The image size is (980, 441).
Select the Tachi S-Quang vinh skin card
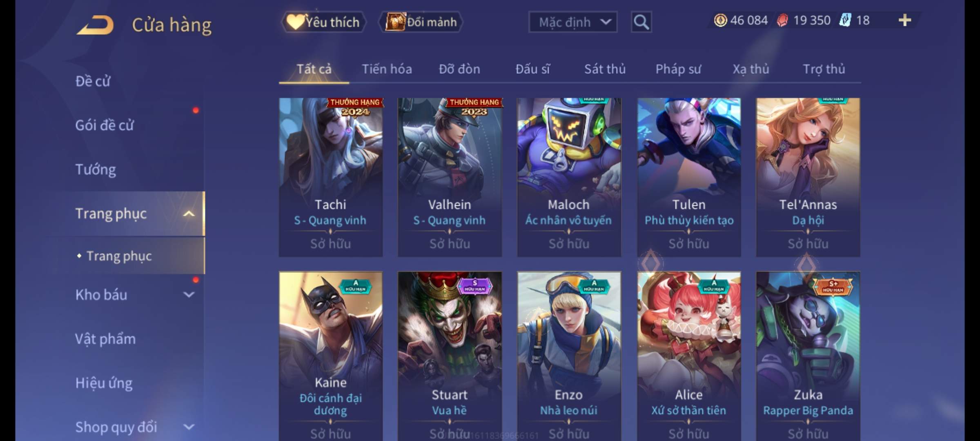point(331,177)
